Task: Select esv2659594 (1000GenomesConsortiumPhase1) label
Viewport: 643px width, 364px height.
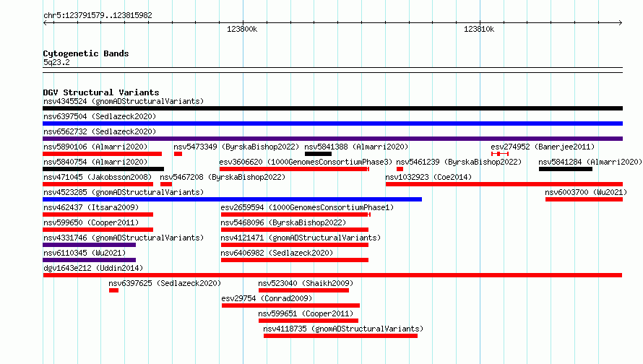Action: pos(307,207)
